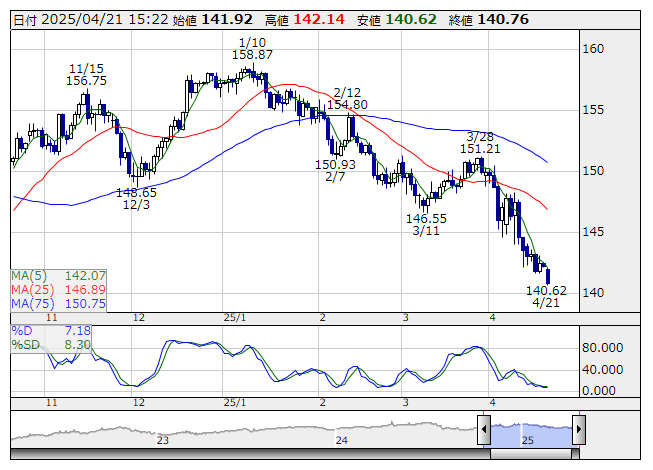Click year 23 in the overview timeline
Image resolution: width=653 pixels, height=470 pixels.
163,440
